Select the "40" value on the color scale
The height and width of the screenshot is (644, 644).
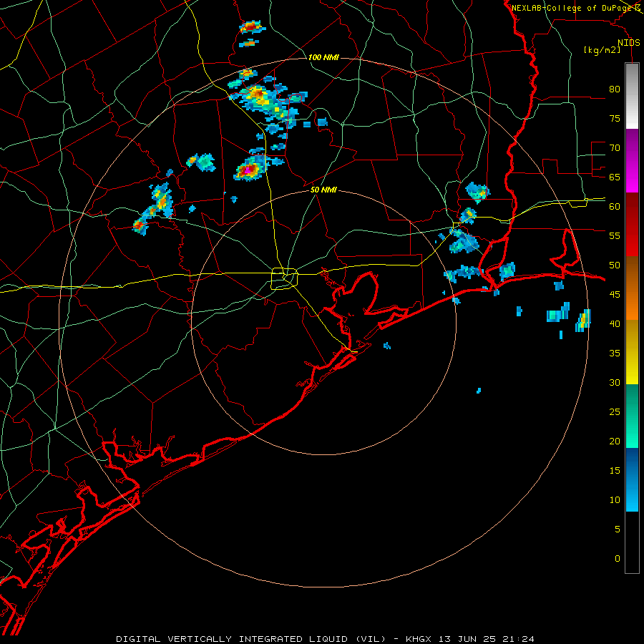point(615,323)
